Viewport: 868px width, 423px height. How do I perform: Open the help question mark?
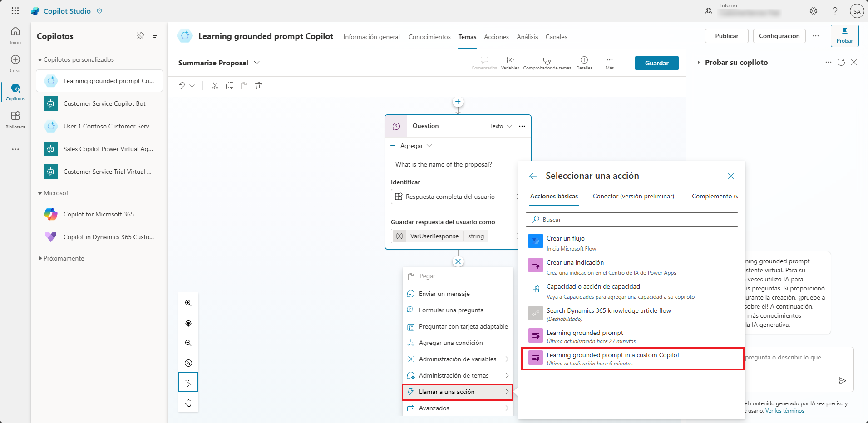click(835, 11)
